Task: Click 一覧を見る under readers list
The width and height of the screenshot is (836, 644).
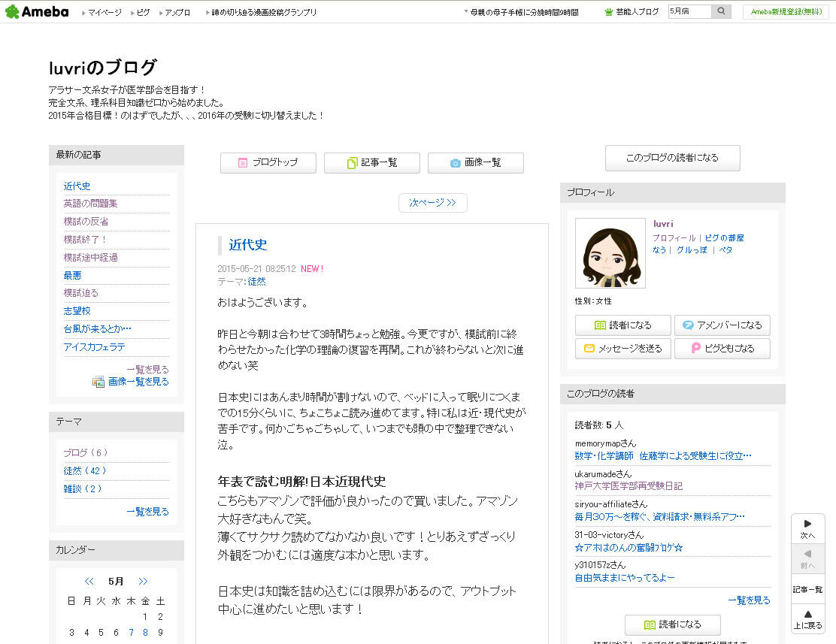Action: (x=749, y=601)
